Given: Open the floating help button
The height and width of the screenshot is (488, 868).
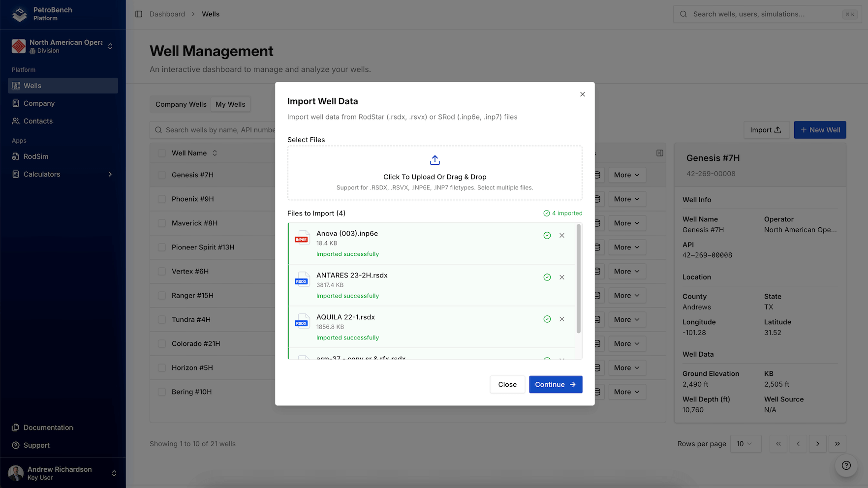Looking at the screenshot, I should click(846, 465).
